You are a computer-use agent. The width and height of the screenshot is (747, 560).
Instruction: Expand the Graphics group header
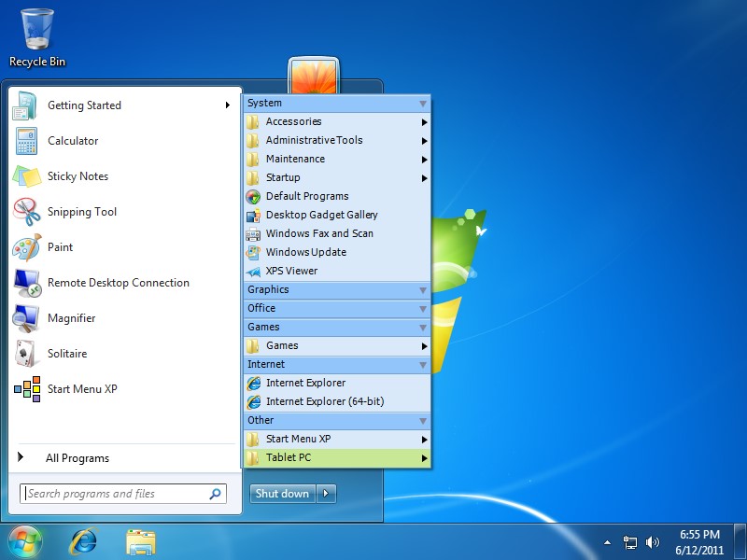337,289
